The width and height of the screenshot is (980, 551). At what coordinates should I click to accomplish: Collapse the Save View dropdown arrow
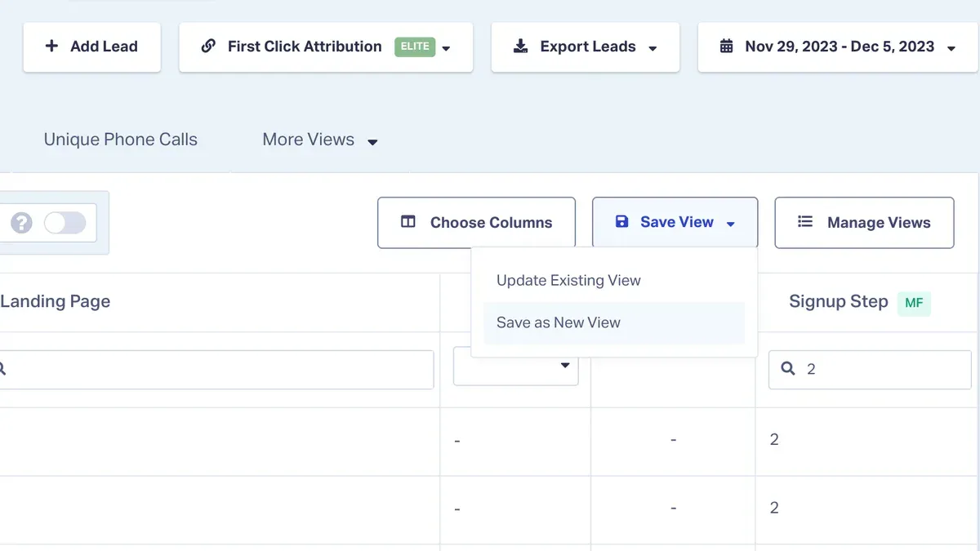[731, 224]
